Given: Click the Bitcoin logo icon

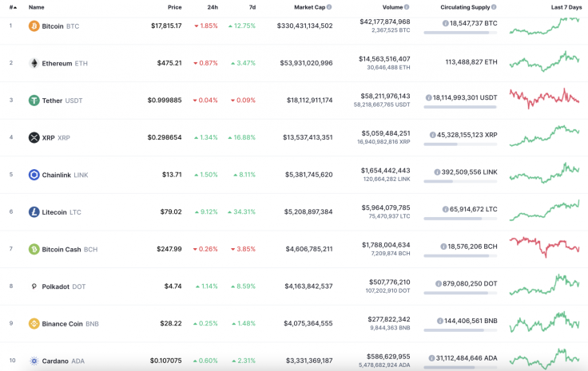Looking at the screenshot, I should tap(34, 26).
